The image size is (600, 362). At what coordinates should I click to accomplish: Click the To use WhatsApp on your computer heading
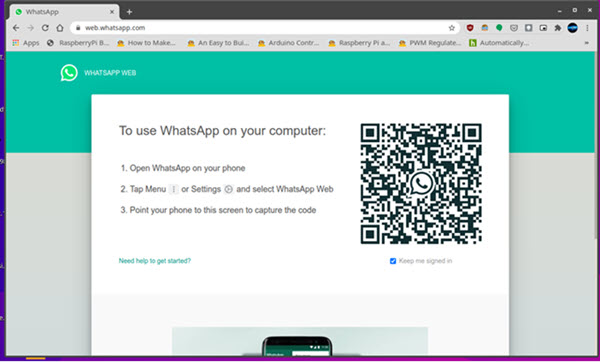coord(222,131)
